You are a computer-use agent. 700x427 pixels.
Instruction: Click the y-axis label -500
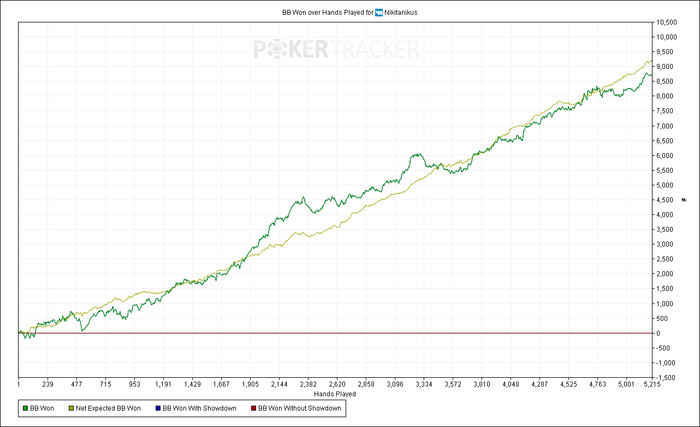663,348
